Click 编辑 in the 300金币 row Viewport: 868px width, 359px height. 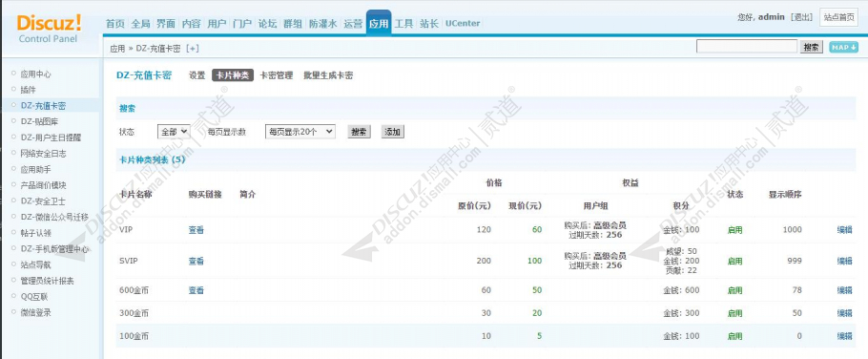[x=844, y=313]
